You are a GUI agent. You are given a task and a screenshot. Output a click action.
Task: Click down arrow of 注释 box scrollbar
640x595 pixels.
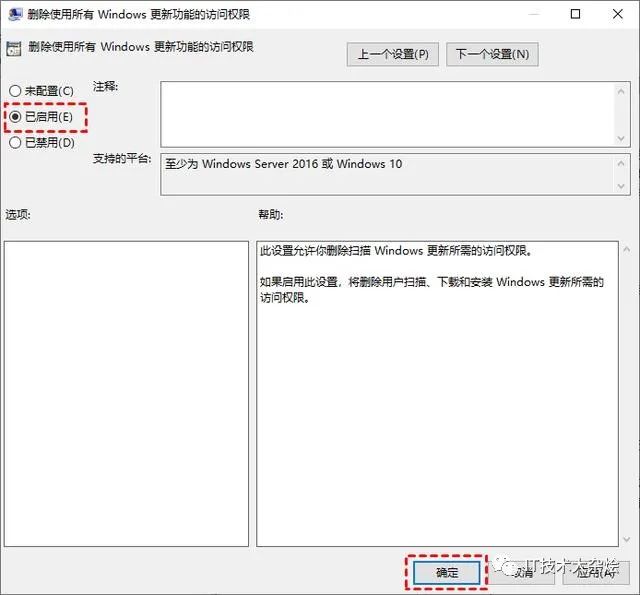(621, 138)
